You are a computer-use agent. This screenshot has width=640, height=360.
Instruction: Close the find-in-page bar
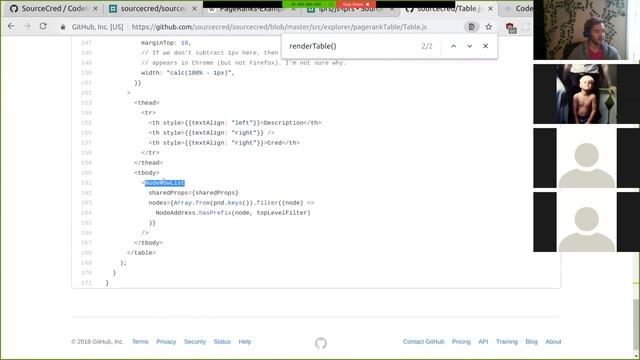click(x=485, y=46)
